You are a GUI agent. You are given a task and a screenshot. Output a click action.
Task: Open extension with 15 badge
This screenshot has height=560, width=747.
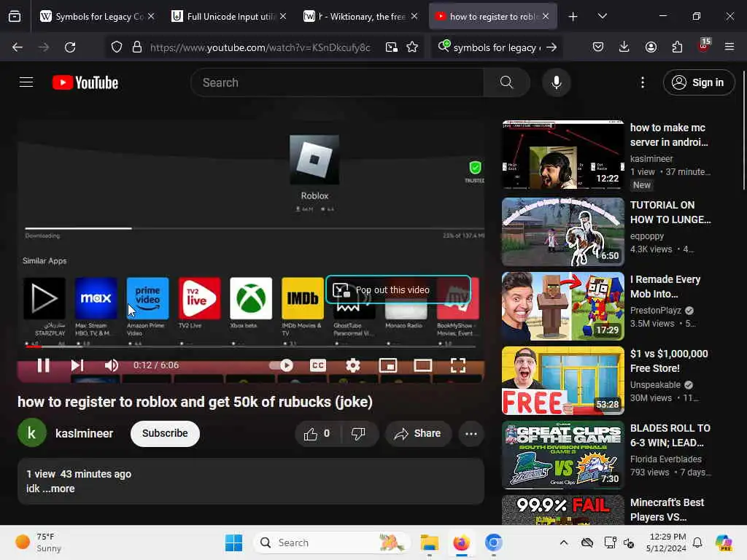coord(703,46)
